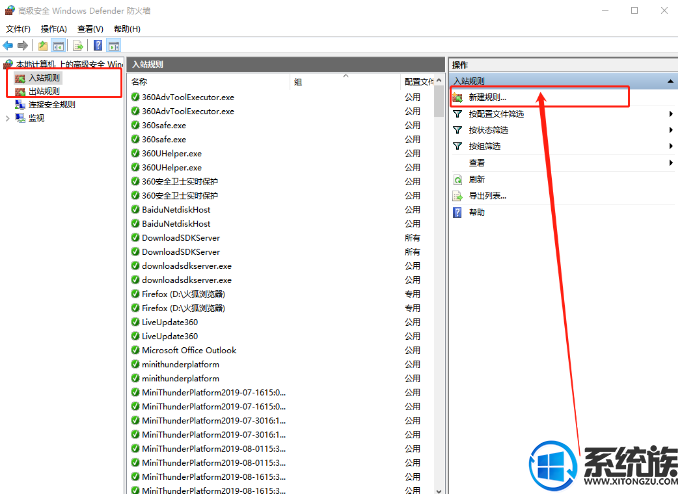Screen dimensions: 678x494
Task: Click 刷新 in the actions pane
Action: point(477,179)
